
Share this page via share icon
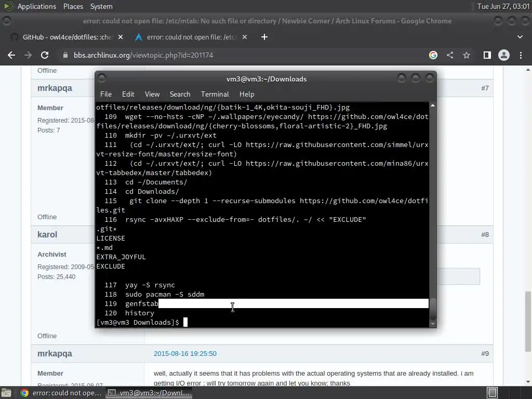pos(450,55)
